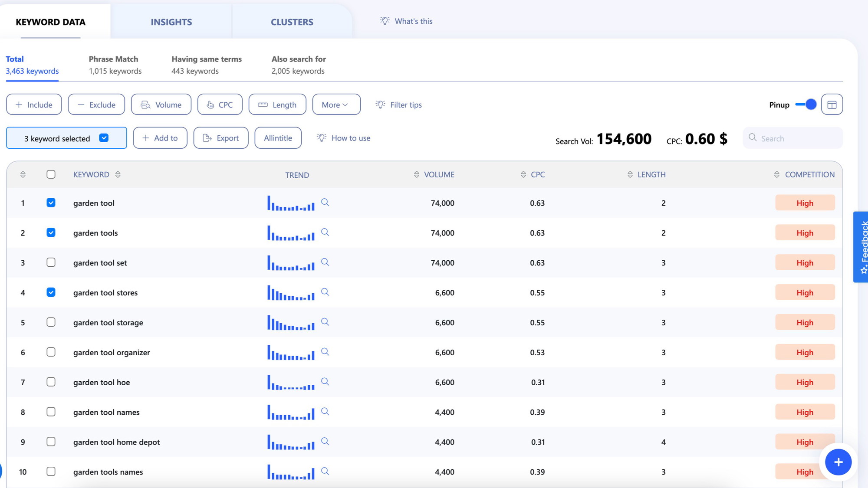Open trend magnifier for garden tool storage
This screenshot has height=488, width=868.
[x=325, y=322]
